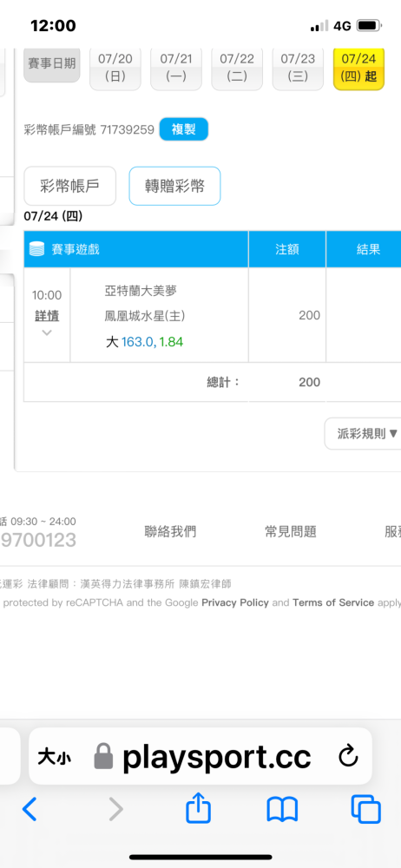401x868 pixels.
Task: Open the Safari share sheet icon
Action: click(198, 807)
